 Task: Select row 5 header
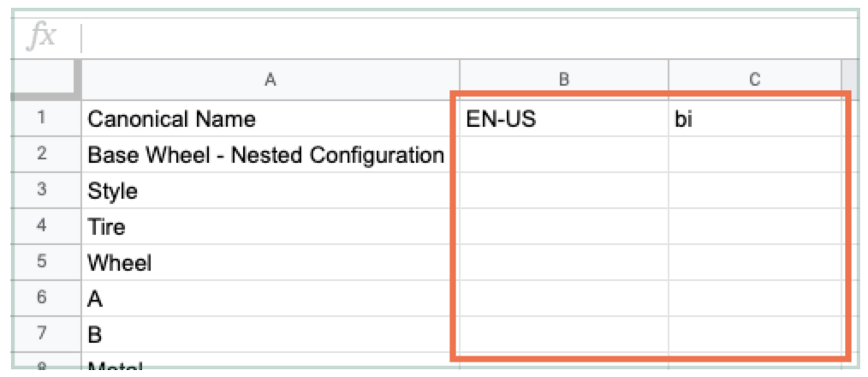[43, 262]
